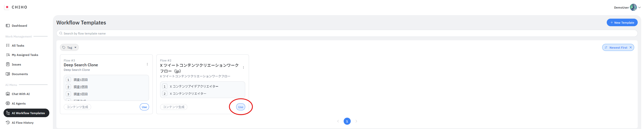This screenshot has width=644, height=129.
Task: Go to My Assigned Tasks
Action: click(x=25, y=55)
